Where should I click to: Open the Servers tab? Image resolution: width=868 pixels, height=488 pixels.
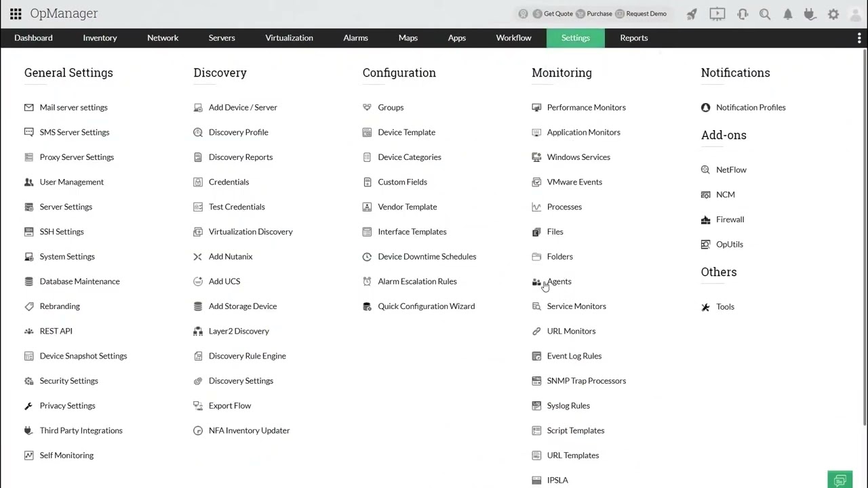tap(222, 38)
